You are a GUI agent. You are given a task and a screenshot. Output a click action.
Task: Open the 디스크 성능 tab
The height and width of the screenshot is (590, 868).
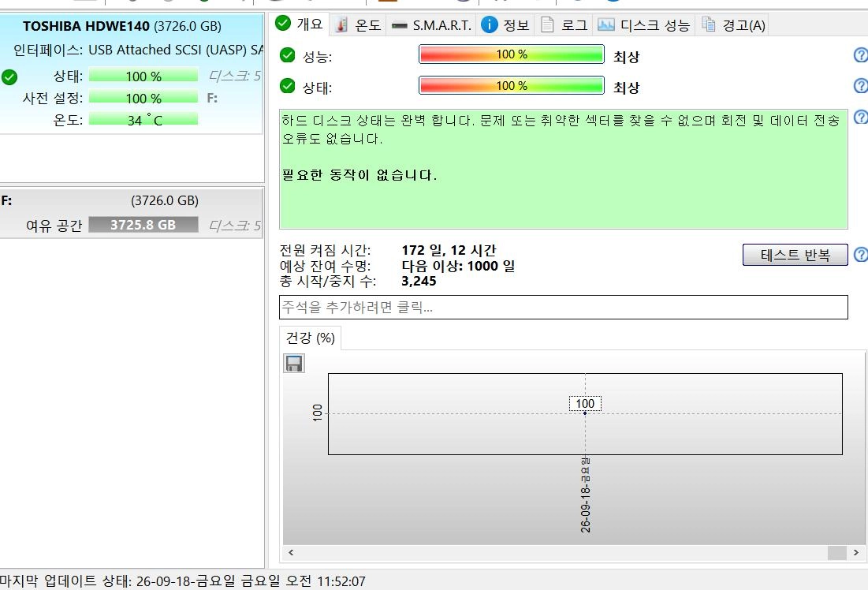[644, 25]
